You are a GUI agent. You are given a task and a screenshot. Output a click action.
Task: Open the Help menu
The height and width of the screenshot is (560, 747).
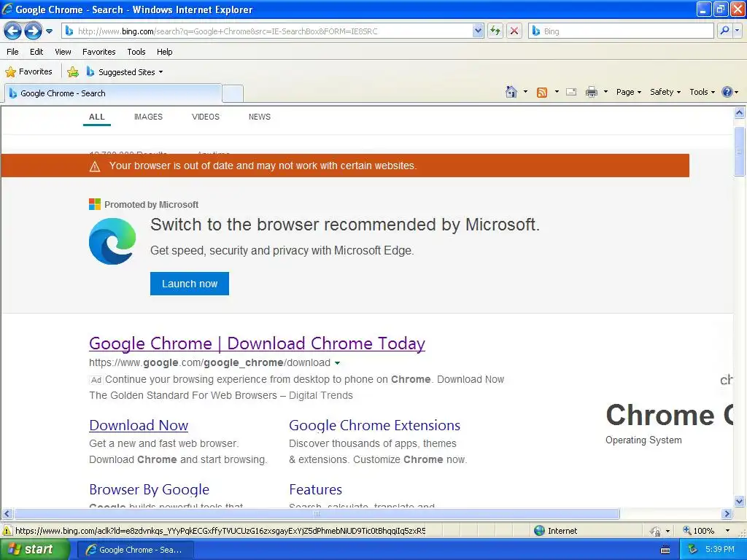click(164, 52)
